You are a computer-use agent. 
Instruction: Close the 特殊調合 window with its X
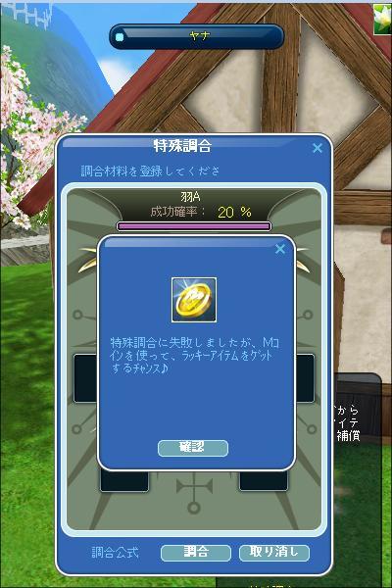318,148
